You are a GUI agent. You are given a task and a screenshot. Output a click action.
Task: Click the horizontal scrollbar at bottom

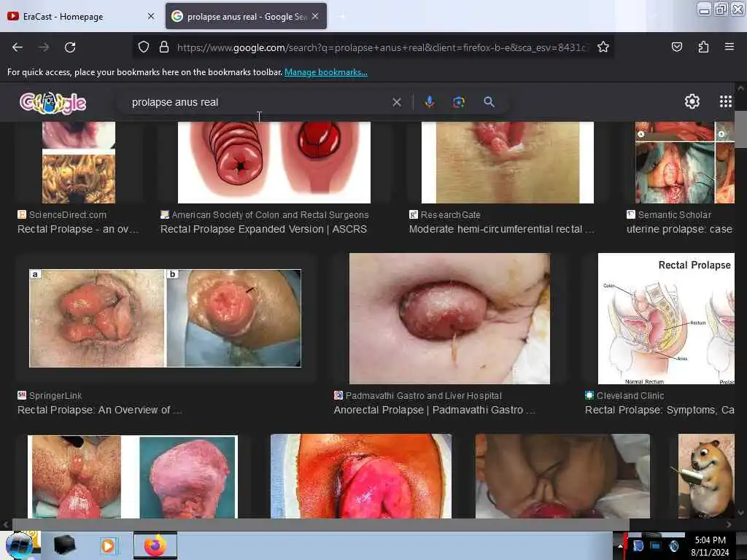(320, 524)
